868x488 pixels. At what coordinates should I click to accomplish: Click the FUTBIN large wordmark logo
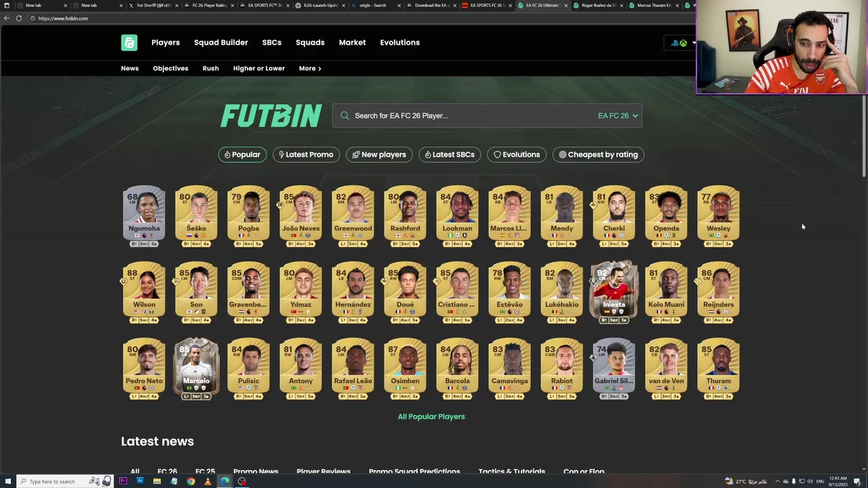pos(271,116)
